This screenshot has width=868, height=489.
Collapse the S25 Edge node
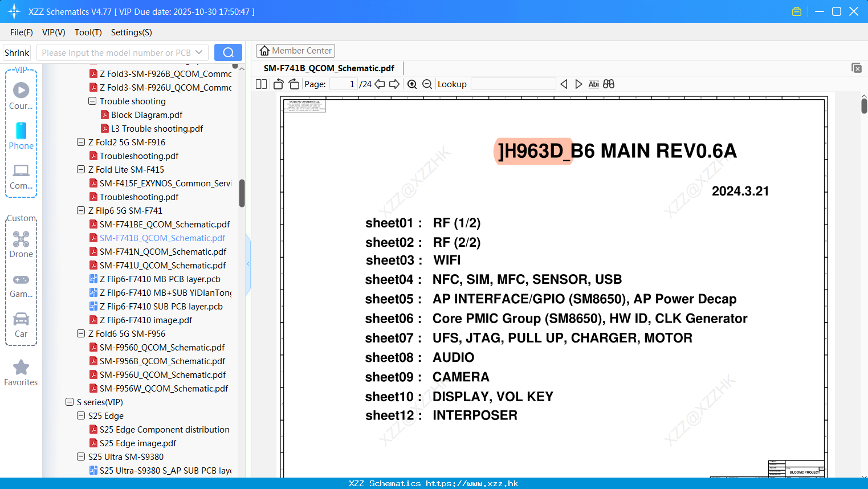click(x=81, y=415)
